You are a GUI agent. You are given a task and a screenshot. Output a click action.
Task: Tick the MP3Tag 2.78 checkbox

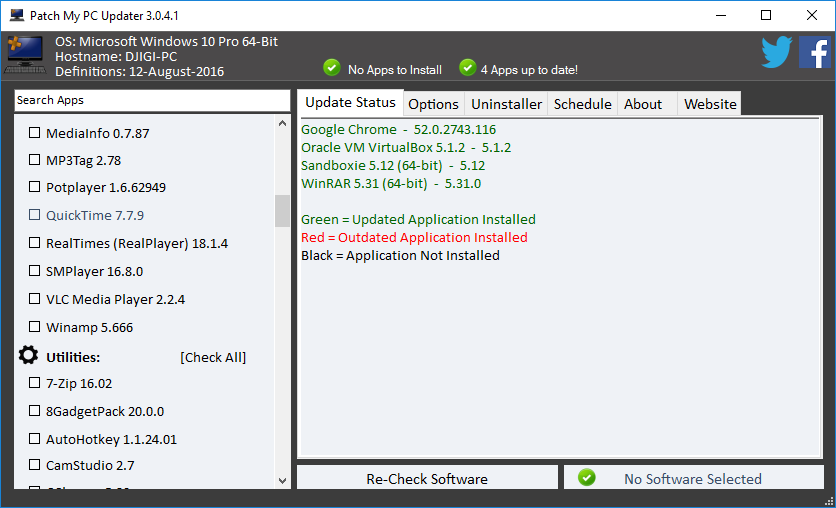click(34, 160)
